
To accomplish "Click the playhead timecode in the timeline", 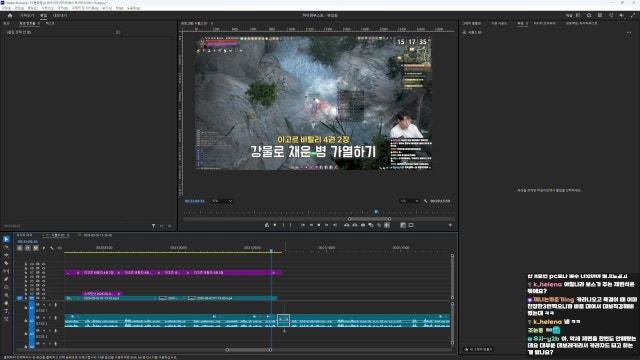I will (27, 242).
